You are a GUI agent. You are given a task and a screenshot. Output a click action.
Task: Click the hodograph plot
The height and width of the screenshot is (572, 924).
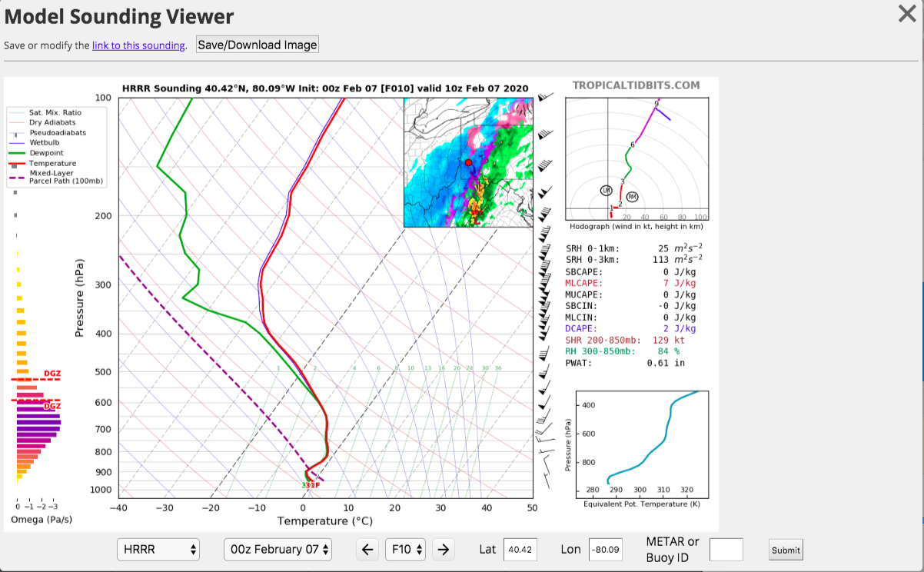(x=636, y=160)
